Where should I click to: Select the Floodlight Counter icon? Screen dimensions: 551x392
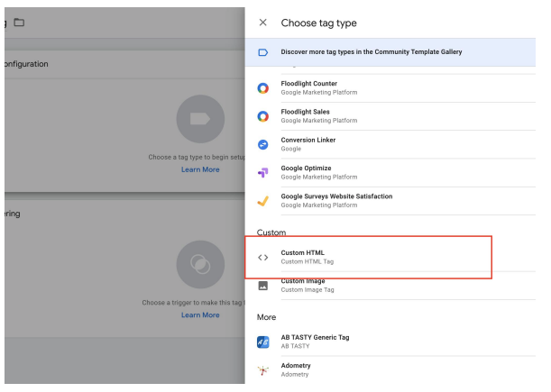point(262,87)
